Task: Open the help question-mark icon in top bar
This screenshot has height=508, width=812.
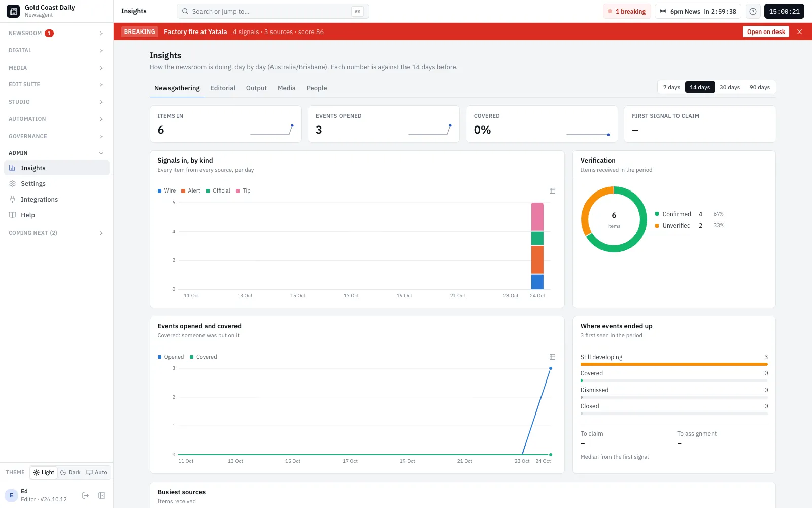Action: pyautogui.click(x=753, y=11)
